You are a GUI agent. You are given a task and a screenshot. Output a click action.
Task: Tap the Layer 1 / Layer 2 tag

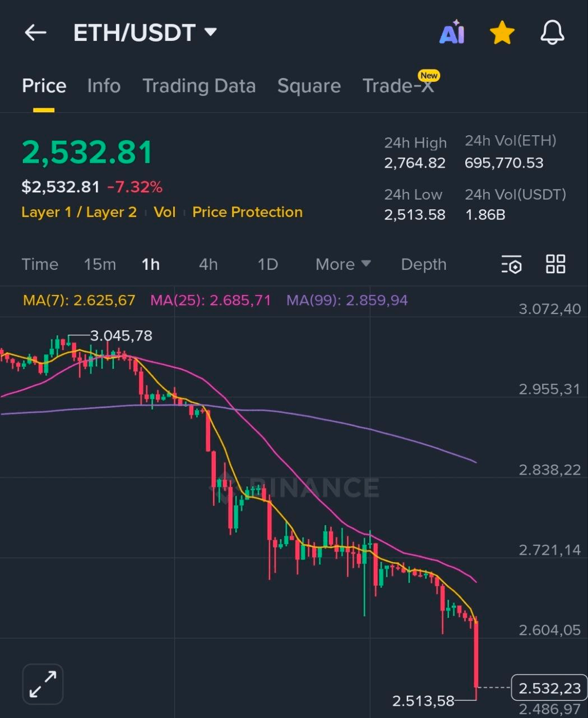point(79,212)
